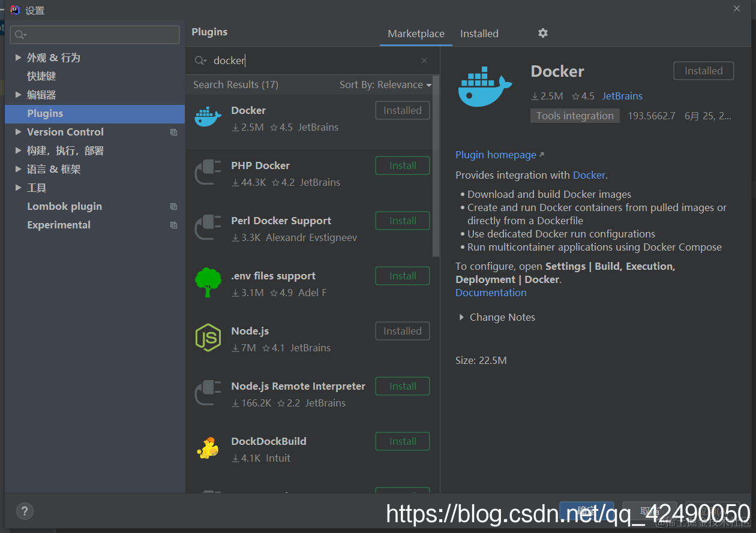
Task: Switch to the Marketplace tab
Action: [x=416, y=34]
